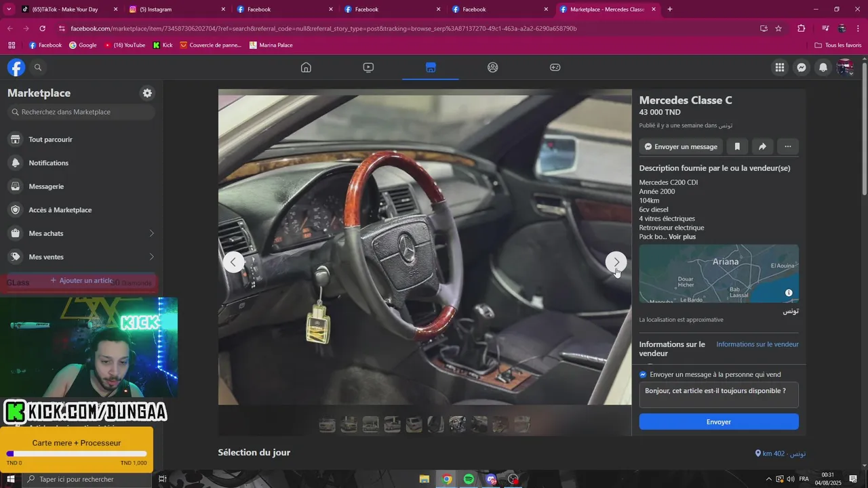Open the Gaming icon in top nav

555,67
